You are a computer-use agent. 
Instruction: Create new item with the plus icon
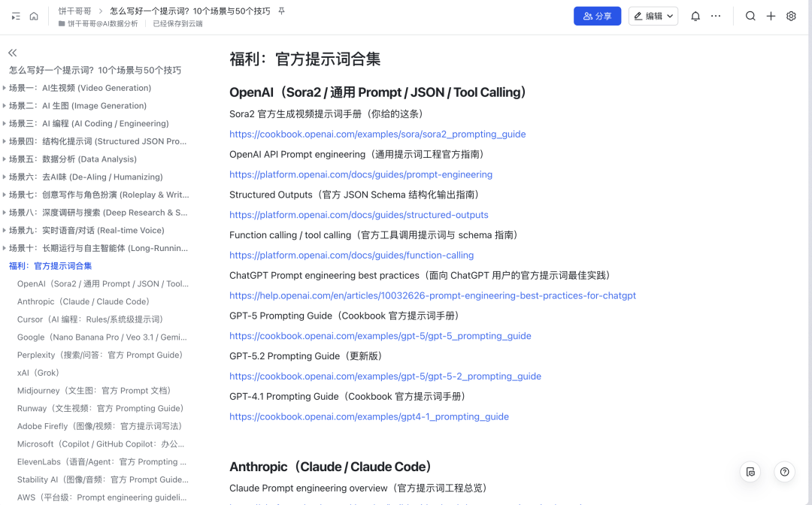point(771,16)
